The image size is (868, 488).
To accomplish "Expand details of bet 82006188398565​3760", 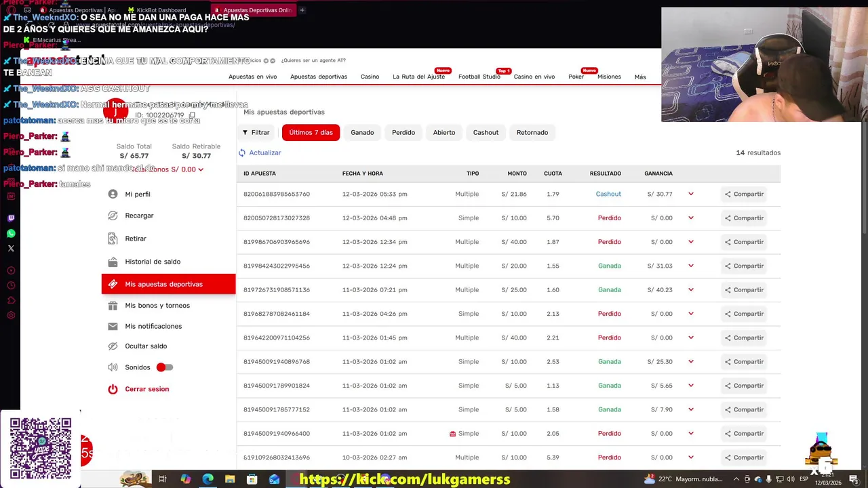I will (691, 194).
